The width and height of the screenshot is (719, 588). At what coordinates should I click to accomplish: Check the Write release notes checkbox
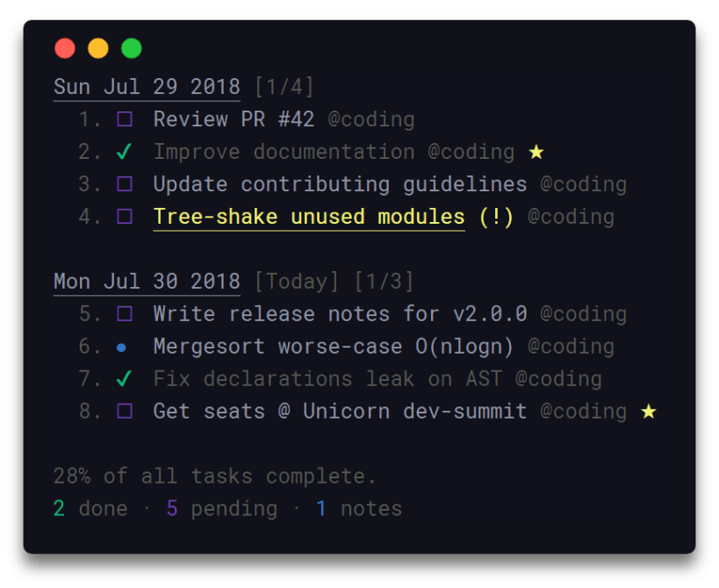click(125, 314)
